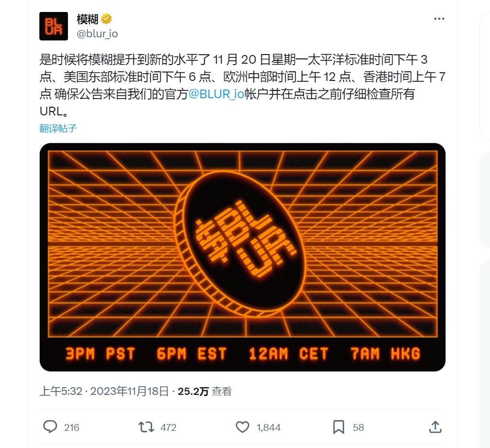Click the gold verified badge
490x448 pixels.
point(106,19)
